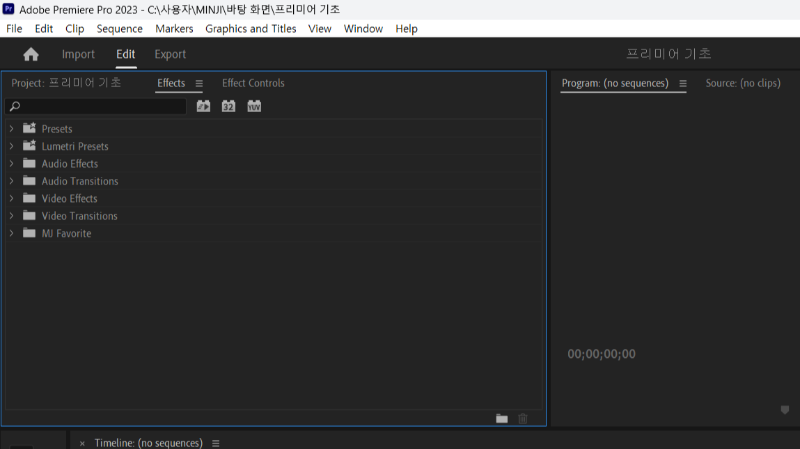Click the project title 프리미어 기초 in header
Screen dimensions: 800x449
click(668, 54)
